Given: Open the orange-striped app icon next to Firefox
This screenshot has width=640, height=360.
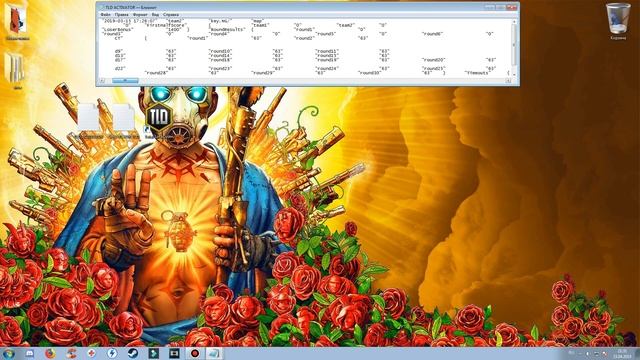Looking at the screenshot, I should click(x=71, y=353).
